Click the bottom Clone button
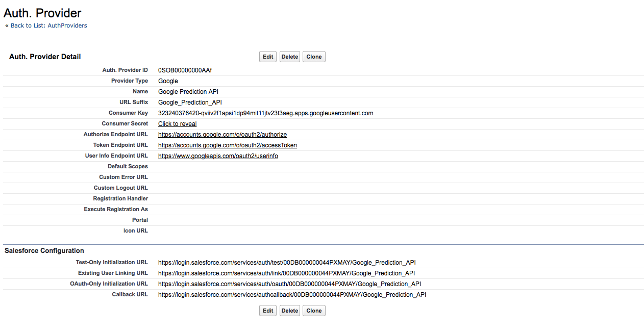The width and height of the screenshot is (644, 333). tap(314, 311)
